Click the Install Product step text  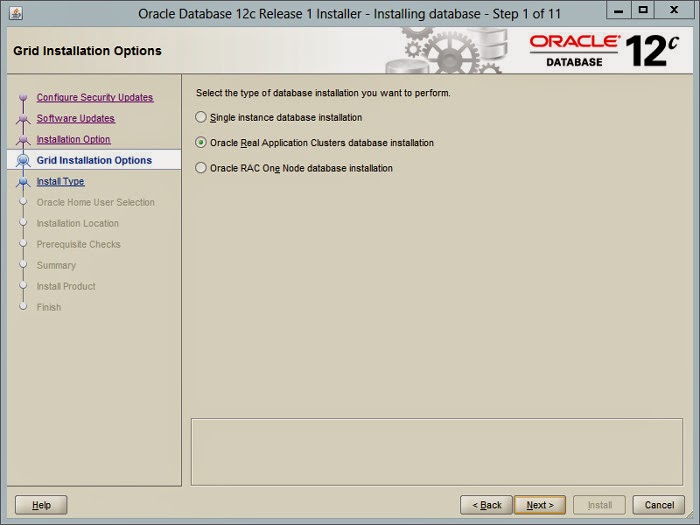coord(66,286)
